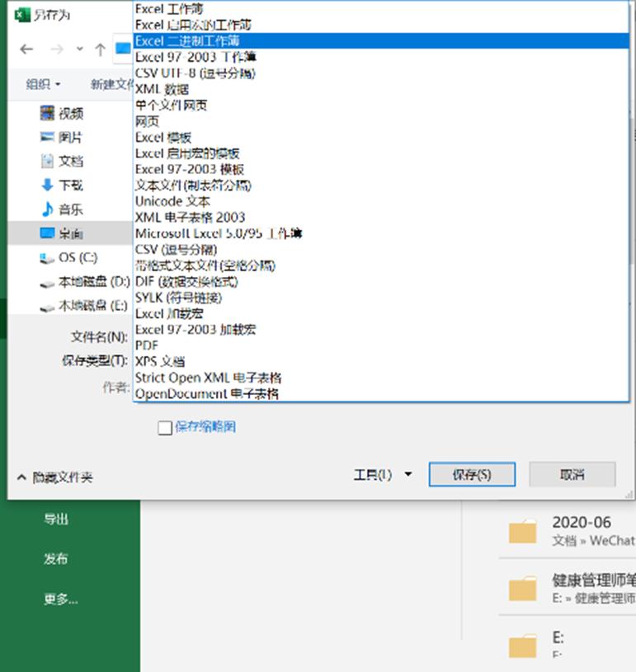
Task: Choose 单个文件网页 format
Action: tap(381, 105)
